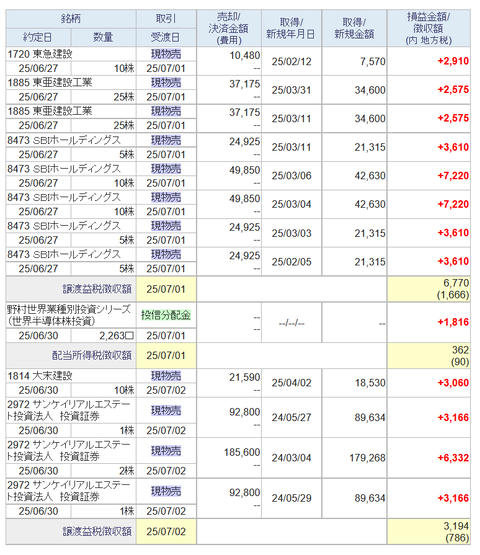Select the withheld tax amount 6,770
This screenshot has height=555, width=480.
coord(456,283)
